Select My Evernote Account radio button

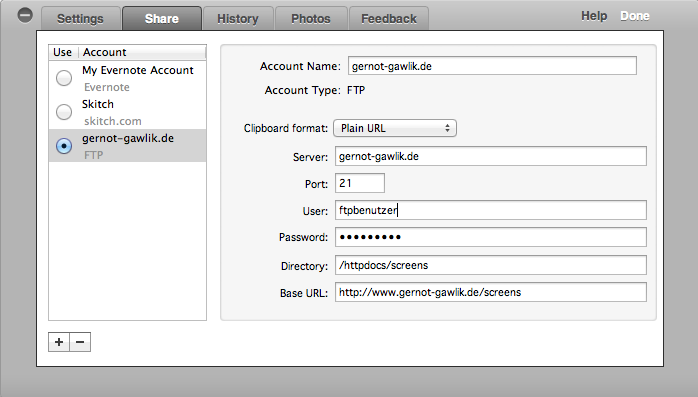click(x=64, y=78)
